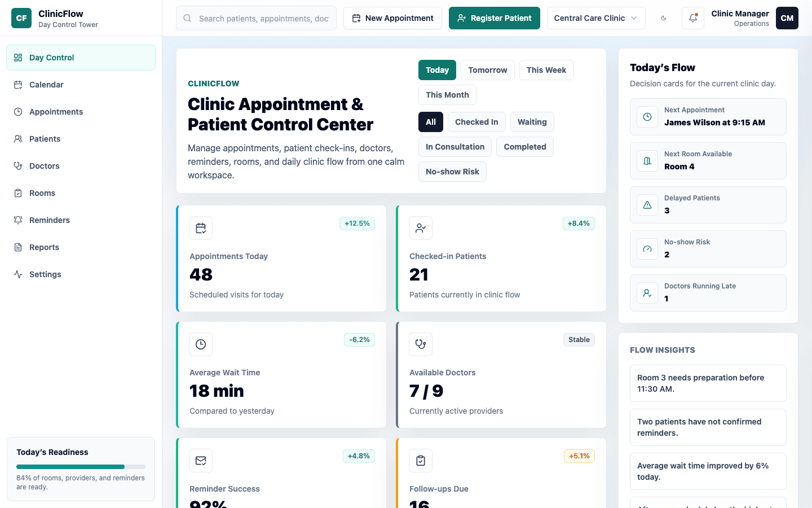Click the New Appointment button
The image size is (812, 508).
(x=392, y=18)
